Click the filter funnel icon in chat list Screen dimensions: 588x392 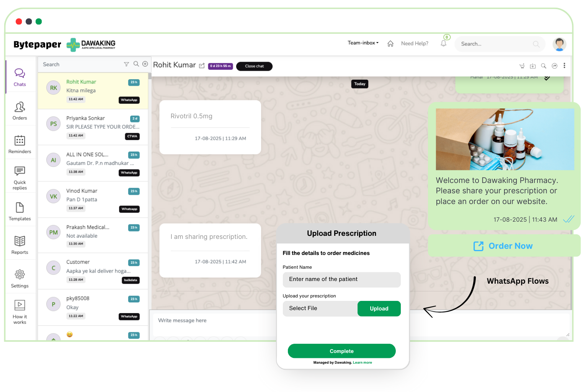[126, 64]
